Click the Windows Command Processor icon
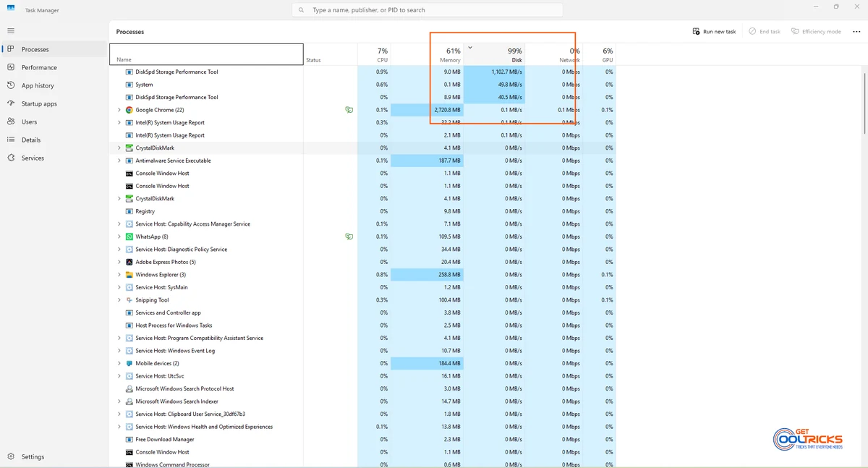The width and height of the screenshot is (868, 468). pos(129,464)
